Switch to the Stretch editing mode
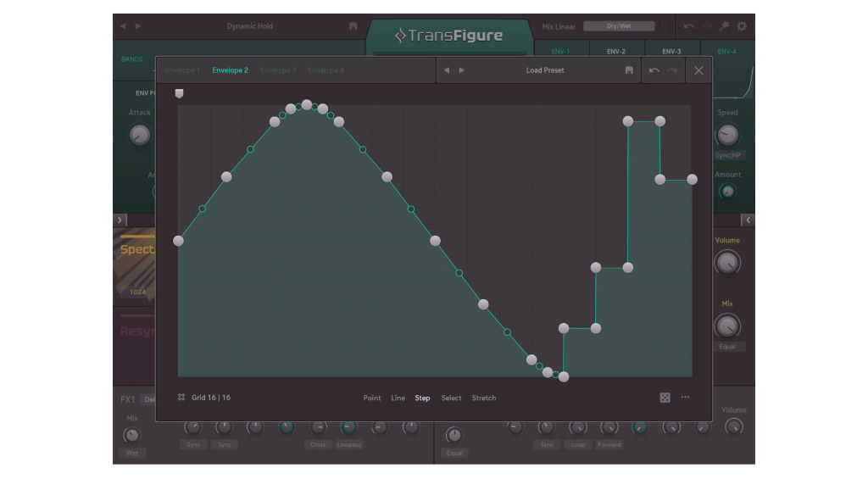 click(x=484, y=398)
